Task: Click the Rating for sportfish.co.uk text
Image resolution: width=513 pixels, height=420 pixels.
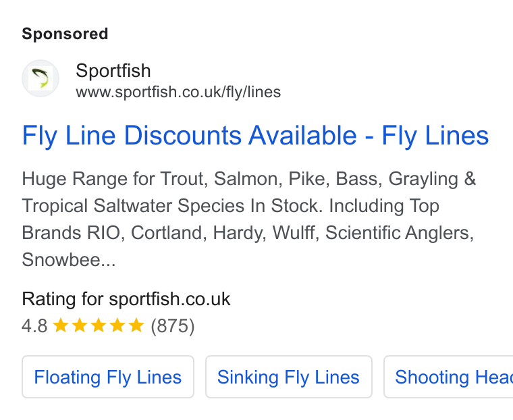Action: click(x=126, y=299)
